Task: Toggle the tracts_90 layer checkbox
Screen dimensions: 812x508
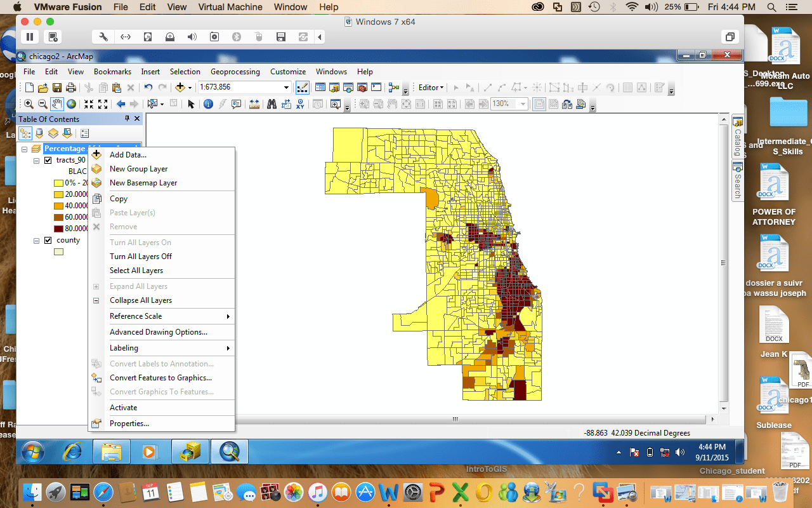Action: click(48, 160)
